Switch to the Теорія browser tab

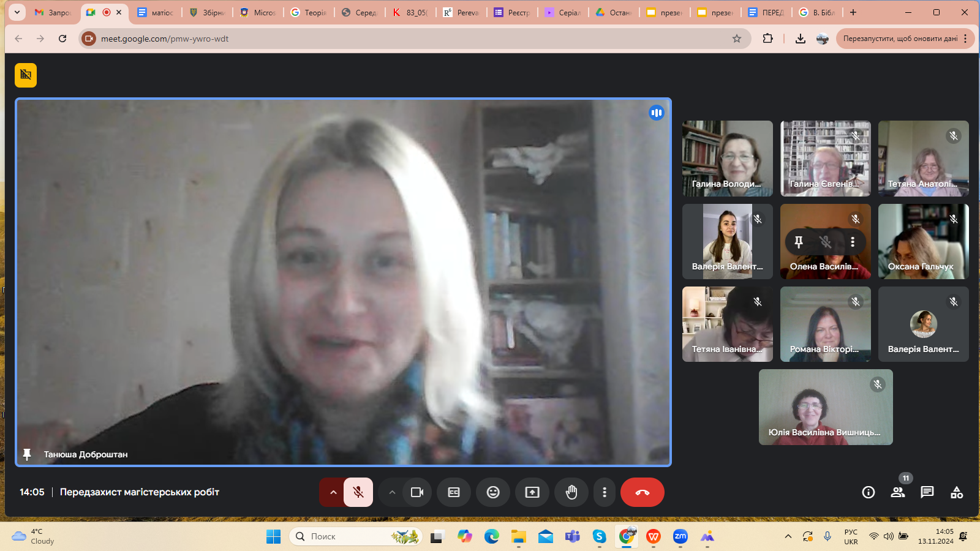point(309,12)
